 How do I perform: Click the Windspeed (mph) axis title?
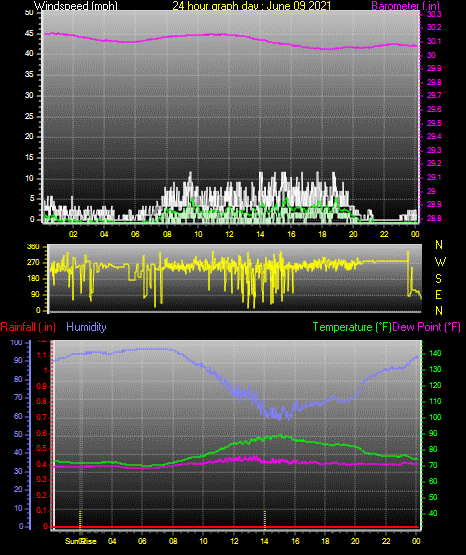tap(75, 6)
